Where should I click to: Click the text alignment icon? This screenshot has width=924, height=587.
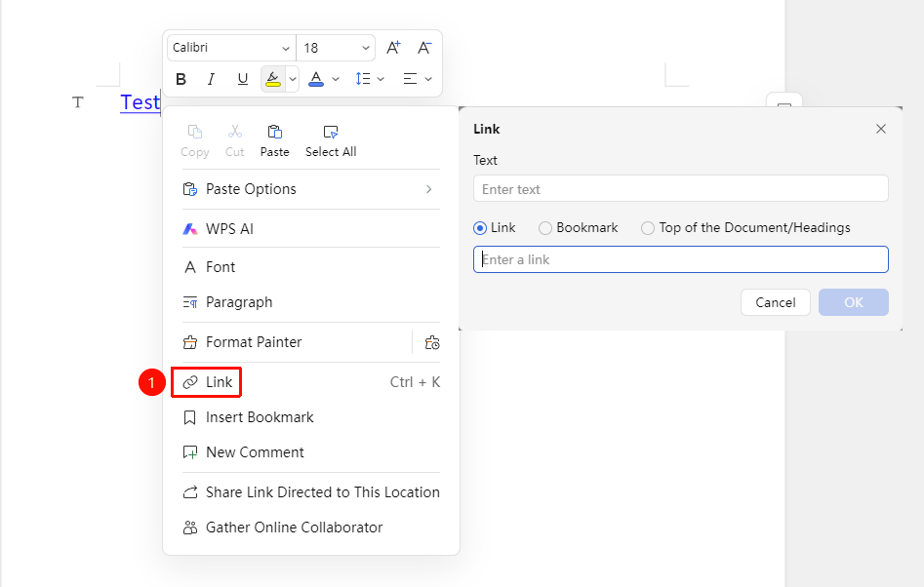(x=410, y=79)
